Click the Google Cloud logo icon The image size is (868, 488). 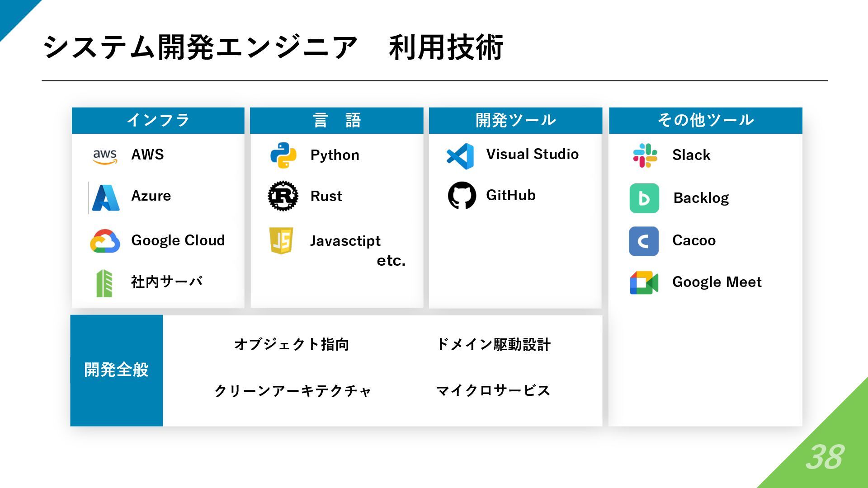(x=105, y=241)
